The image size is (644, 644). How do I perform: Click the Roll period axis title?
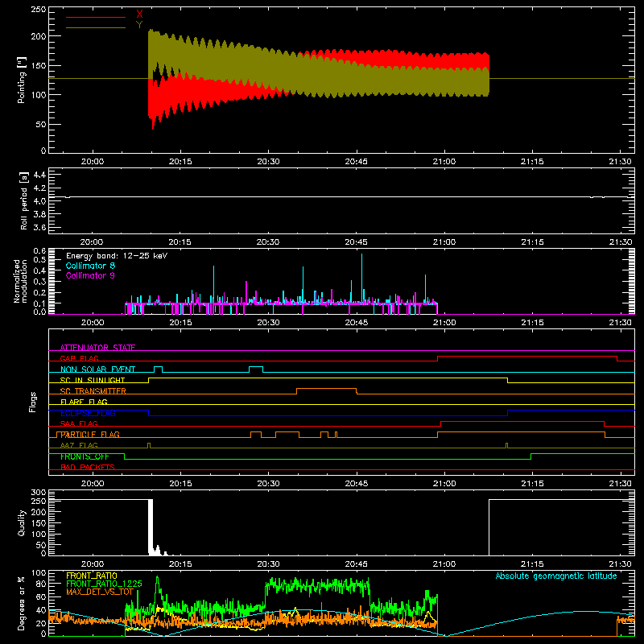[24, 200]
